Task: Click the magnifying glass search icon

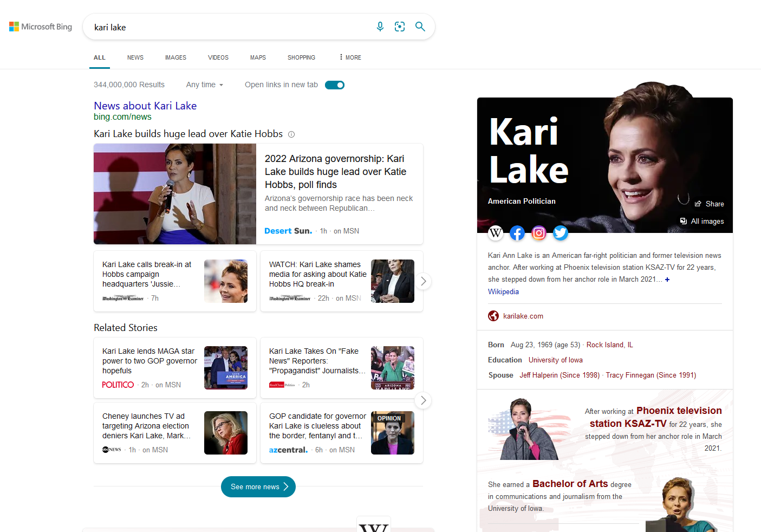Action: pyautogui.click(x=420, y=27)
